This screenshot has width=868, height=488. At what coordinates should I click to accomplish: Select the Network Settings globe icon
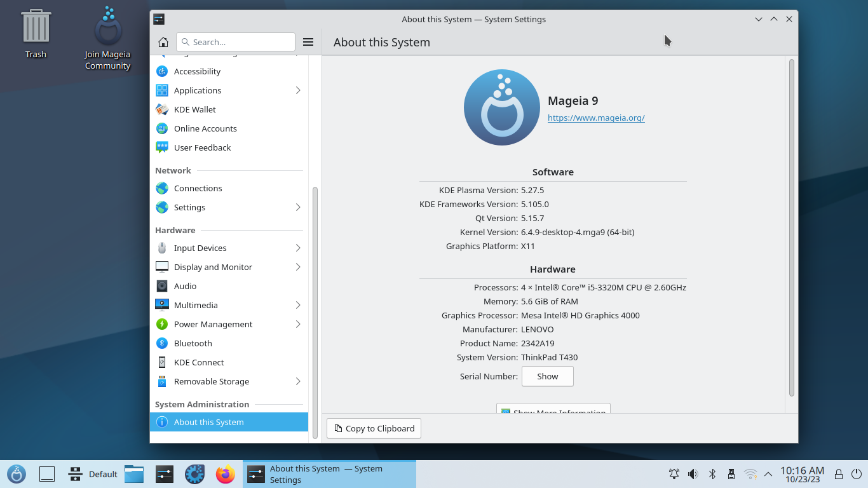coord(162,207)
